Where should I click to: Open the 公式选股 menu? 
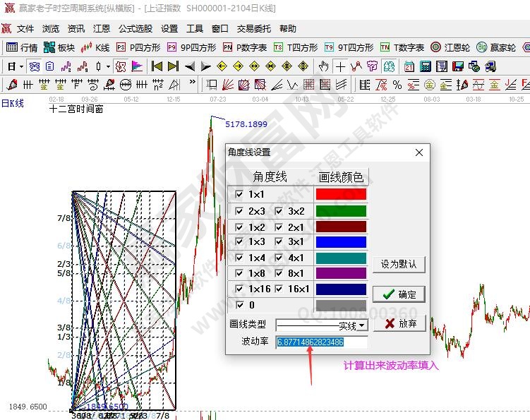(x=135, y=29)
